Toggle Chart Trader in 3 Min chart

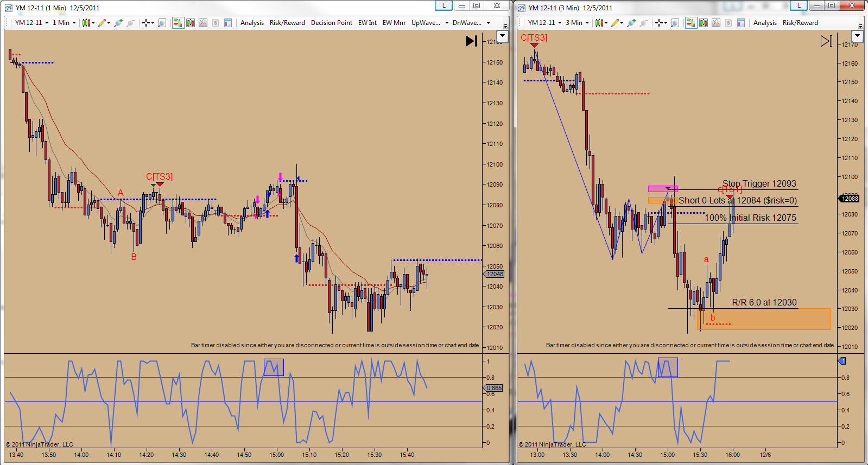(691, 23)
